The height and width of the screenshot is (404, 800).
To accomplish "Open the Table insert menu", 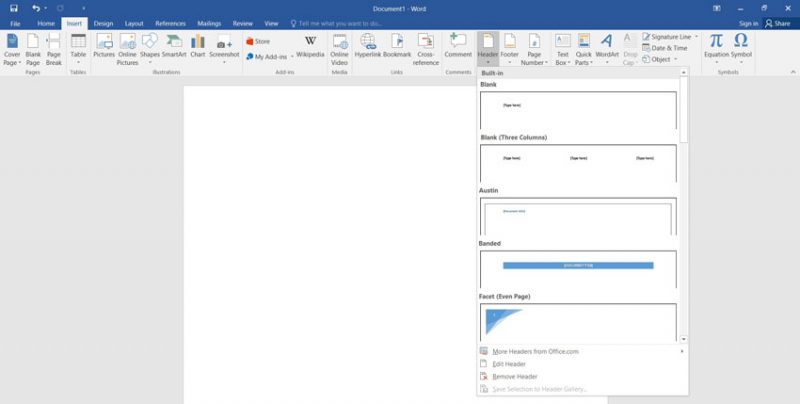I will click(x=78, y=49).
